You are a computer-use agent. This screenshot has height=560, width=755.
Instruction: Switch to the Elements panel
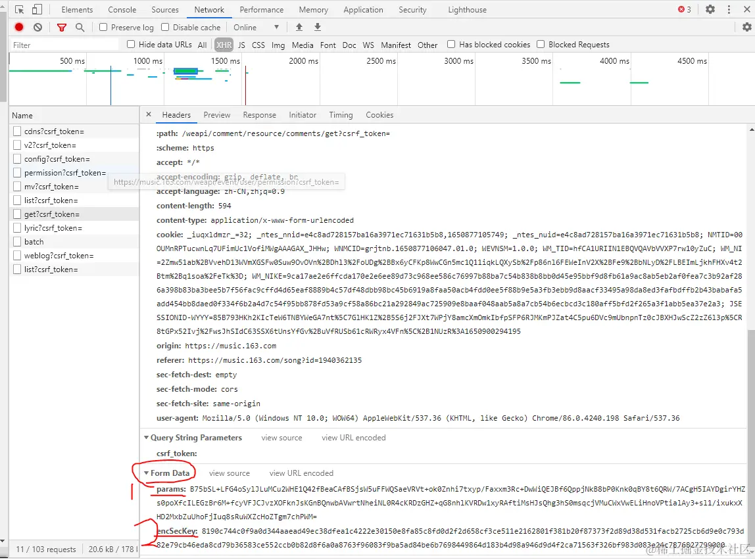pyautogui.click(x=77, y=10)
